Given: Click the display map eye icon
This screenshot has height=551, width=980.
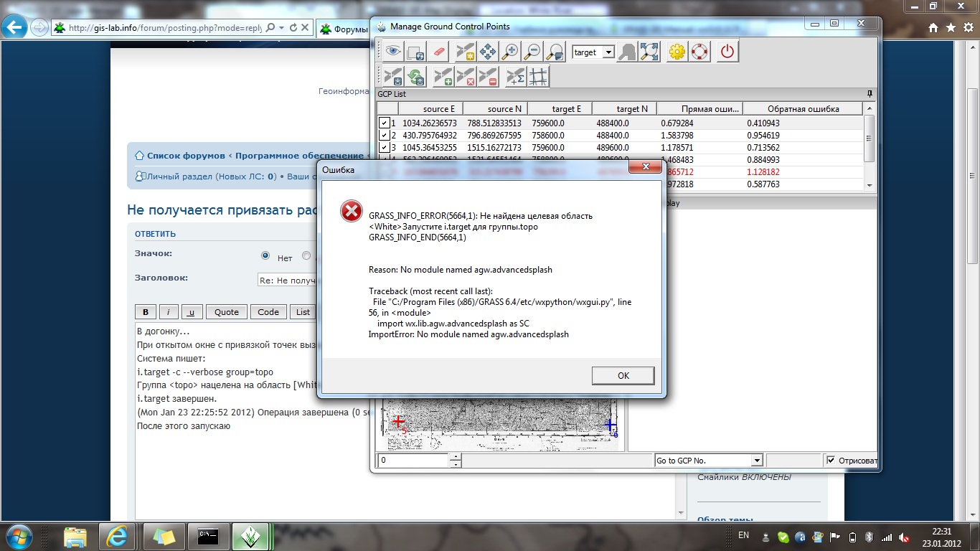Looking at the screenshot, I should (x=392, y=52).
